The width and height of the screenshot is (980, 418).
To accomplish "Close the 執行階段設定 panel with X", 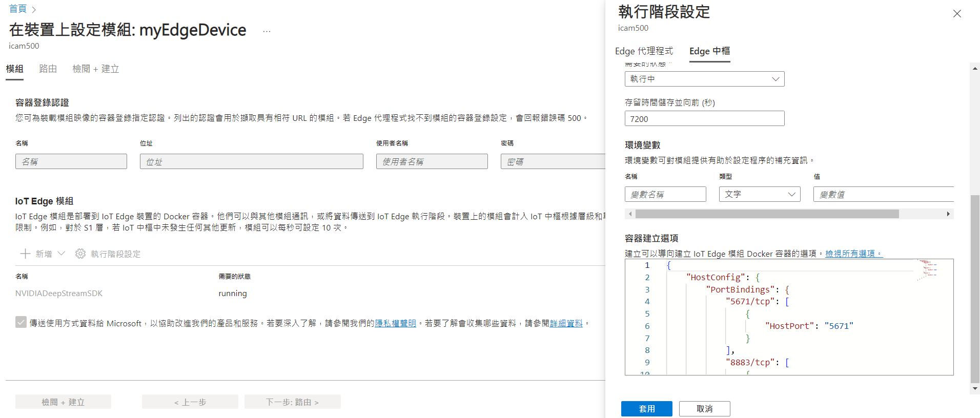I will coord(957,14).
